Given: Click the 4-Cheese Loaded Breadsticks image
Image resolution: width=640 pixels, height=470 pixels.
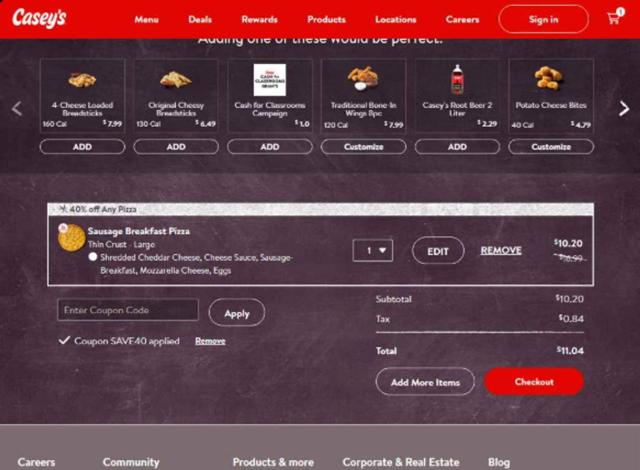Looking at the screenshot, I should tap(82, 80).
